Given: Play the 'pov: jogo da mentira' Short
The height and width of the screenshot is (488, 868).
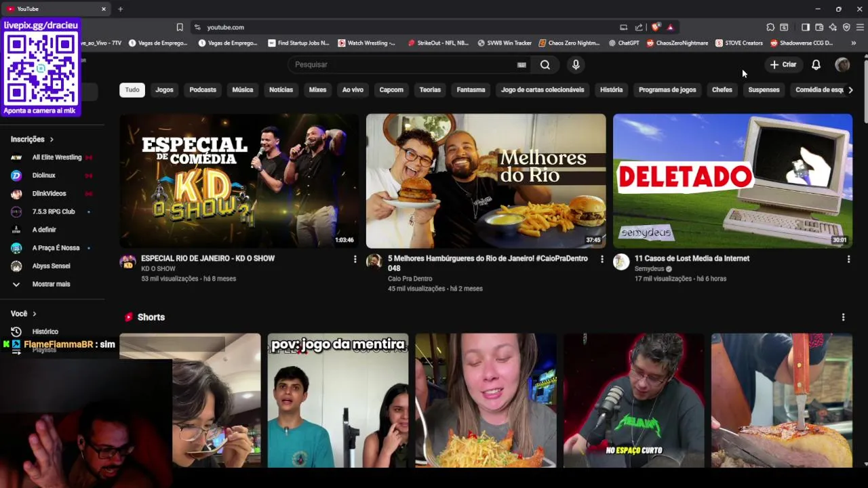Looking at the screenshot, I should (x=338, y=400).
